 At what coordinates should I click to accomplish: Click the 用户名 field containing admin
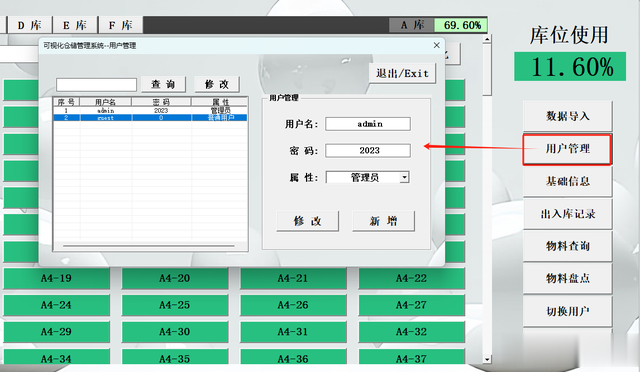(368, 124)
